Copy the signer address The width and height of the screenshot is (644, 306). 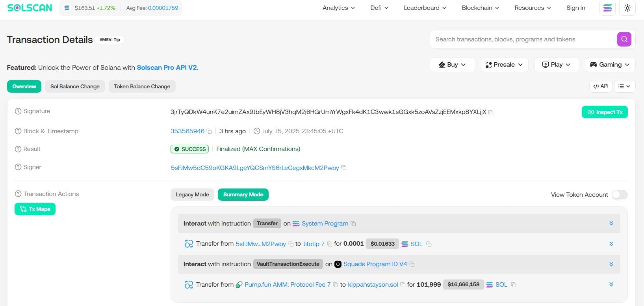point(344,168)
